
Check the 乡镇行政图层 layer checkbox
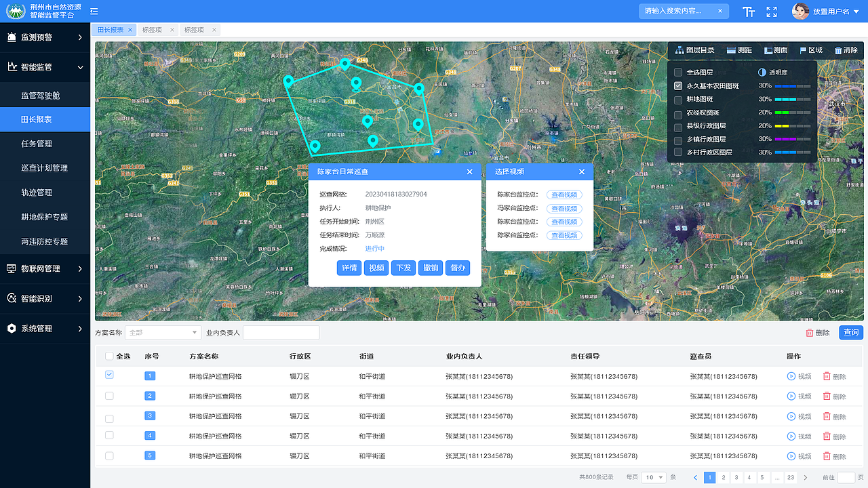pyautogui.click(x=678, y=140)
